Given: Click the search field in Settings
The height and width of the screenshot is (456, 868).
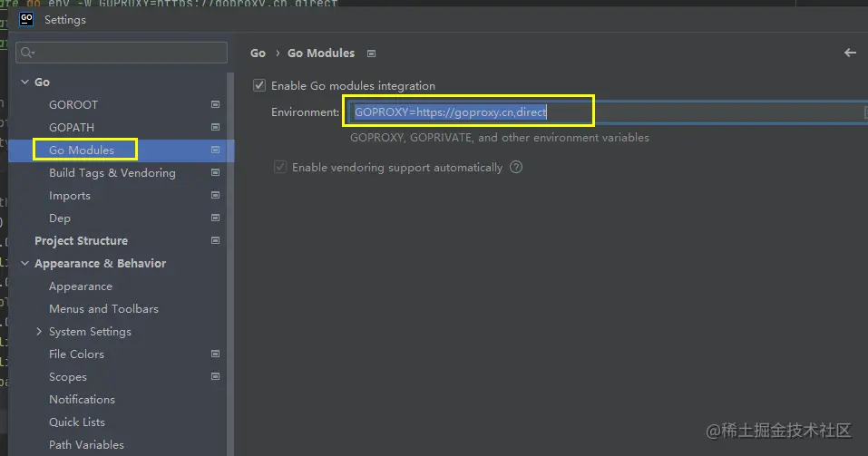Looking at the screenshot, I should 122,53.
